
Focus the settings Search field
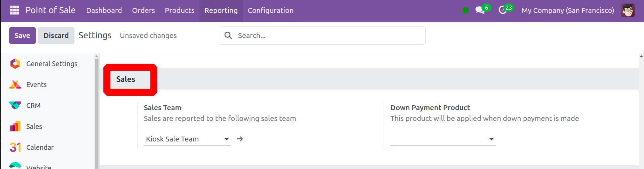[327, 36]
